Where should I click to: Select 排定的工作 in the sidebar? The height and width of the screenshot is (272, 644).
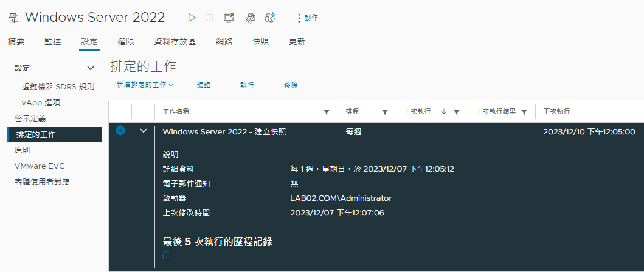55,134
